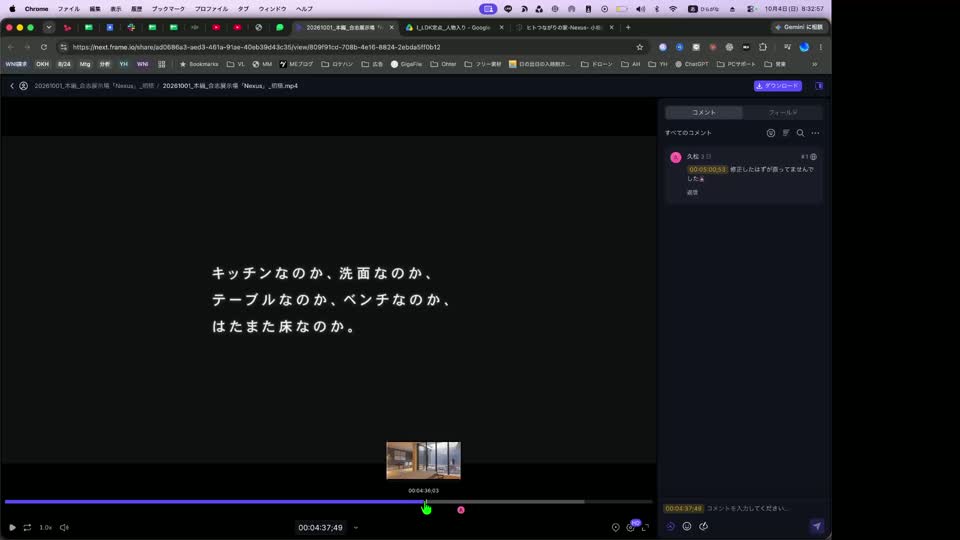
Task: Jump to comment timestamp 00:05:00;53
Action: [707, 170]
